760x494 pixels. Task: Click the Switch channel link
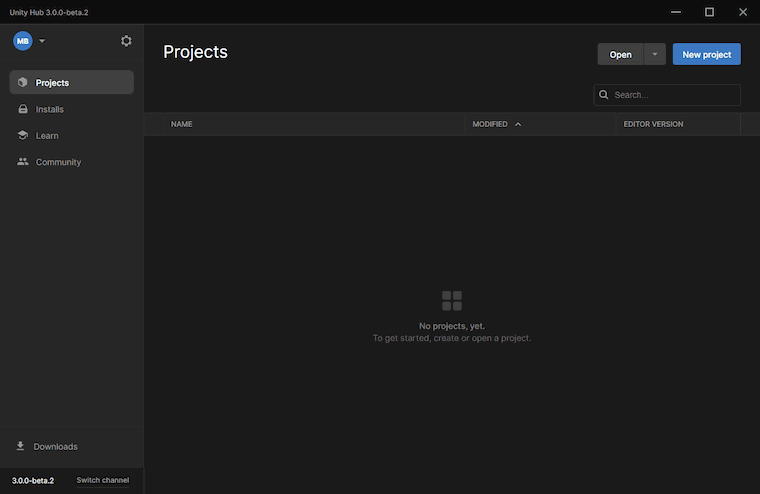click(x=102, y=480)
